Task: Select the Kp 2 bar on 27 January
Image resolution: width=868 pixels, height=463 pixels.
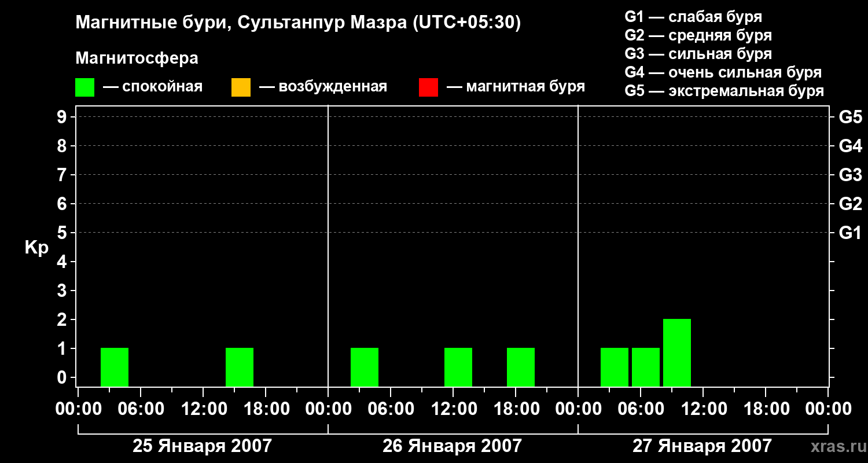Action: pos(677,352)
